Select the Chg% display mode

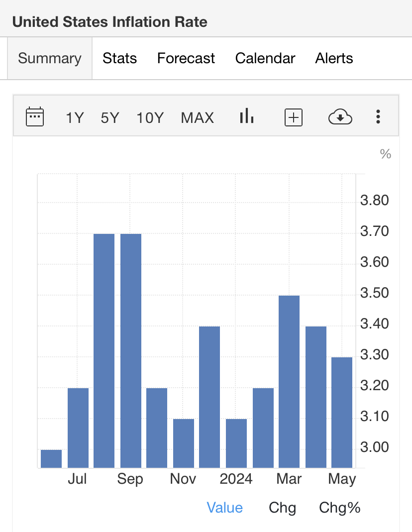point(340,508)
